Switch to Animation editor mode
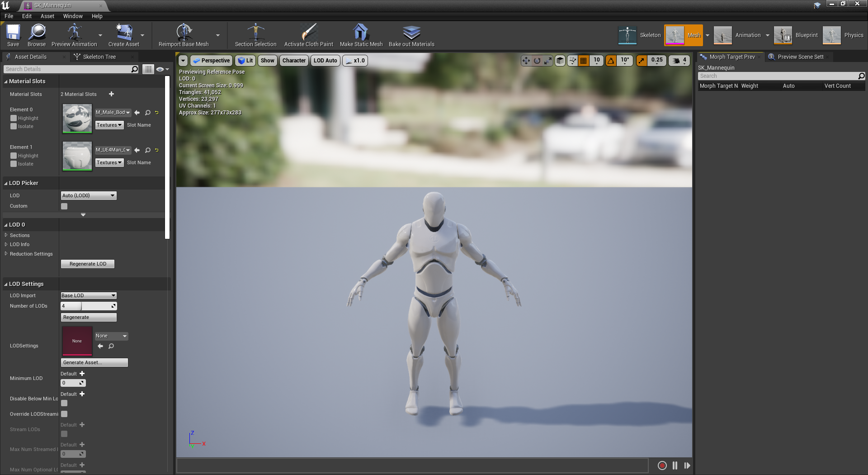The image size is (868, 475). click(x=737, y=35)
